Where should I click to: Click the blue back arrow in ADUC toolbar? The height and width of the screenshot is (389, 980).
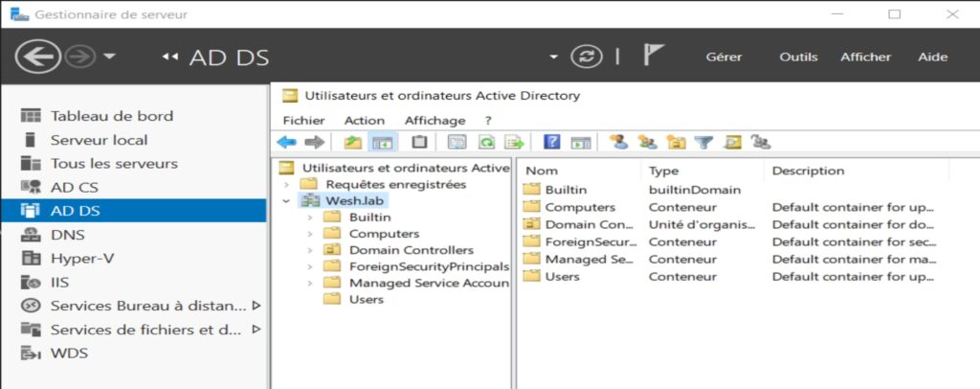287,143
